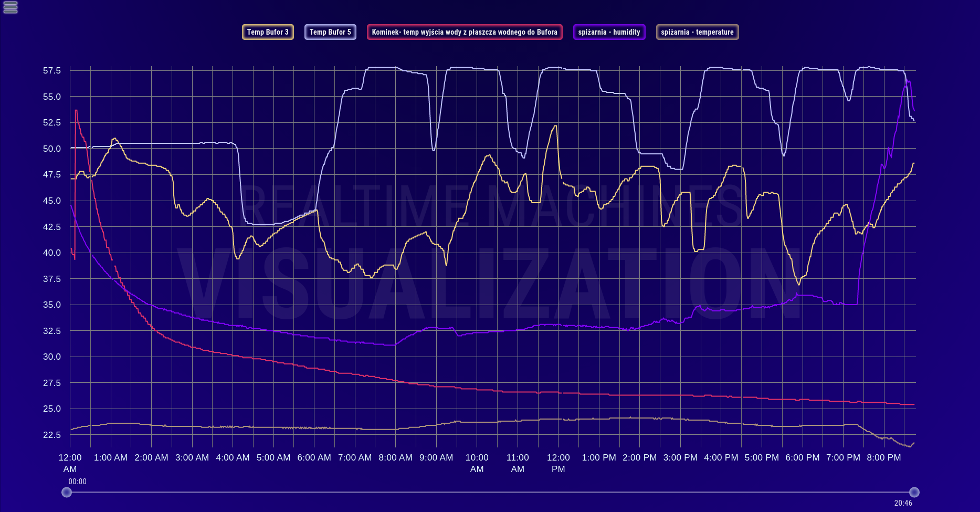
Task: Hide the 'Temp Bufor 5' series via its legend
Action: 330,32
